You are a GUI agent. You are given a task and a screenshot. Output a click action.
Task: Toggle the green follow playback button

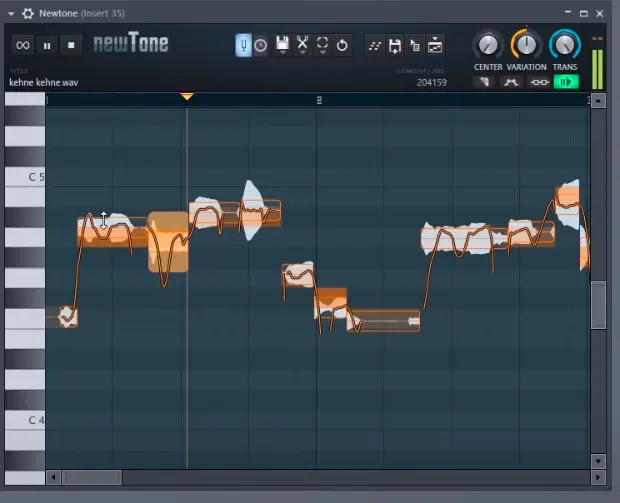pos(566,82)
